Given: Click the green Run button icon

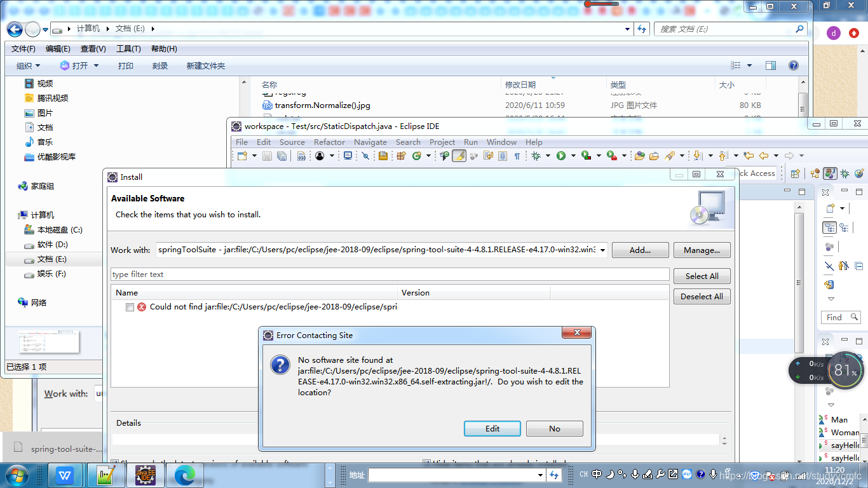Looking at the screenshot, I should point(561,156).
